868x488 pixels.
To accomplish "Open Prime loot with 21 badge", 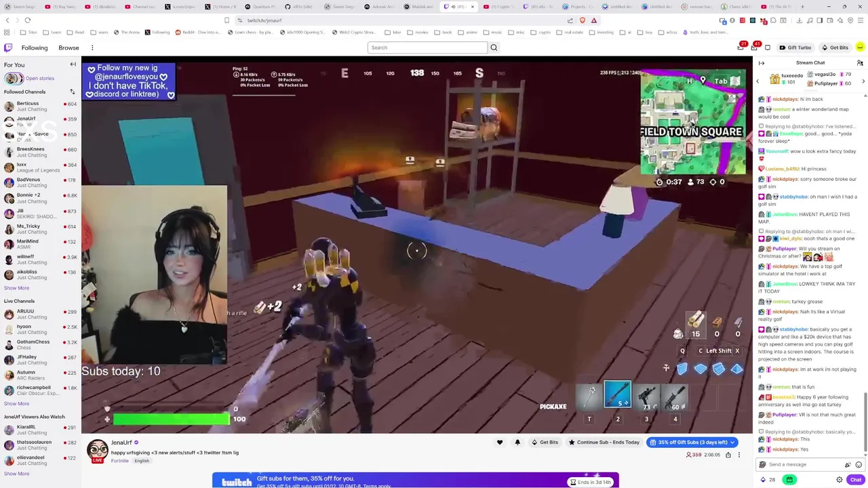I will click(741, 47).
